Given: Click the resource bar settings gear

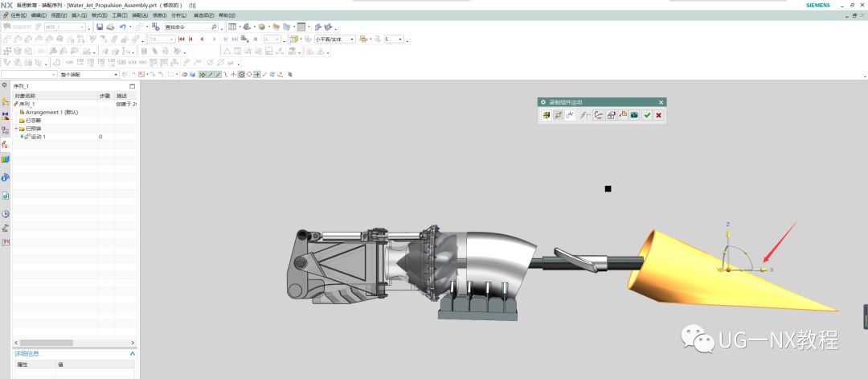Looking at the screenshot, I should pos(5,85).
